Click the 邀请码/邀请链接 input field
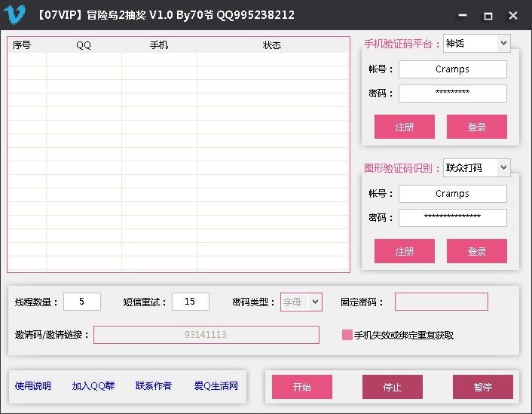The image size is (532, 414). tap(206, 335)
